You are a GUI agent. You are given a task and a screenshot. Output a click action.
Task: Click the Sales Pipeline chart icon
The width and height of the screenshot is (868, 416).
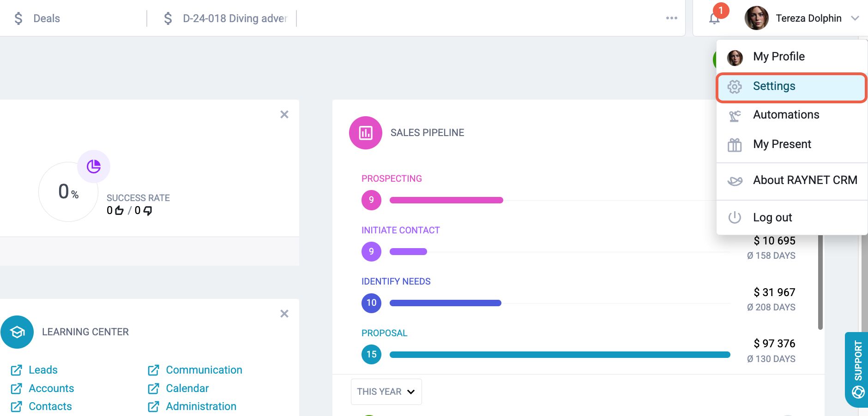(x=366, y=133)
